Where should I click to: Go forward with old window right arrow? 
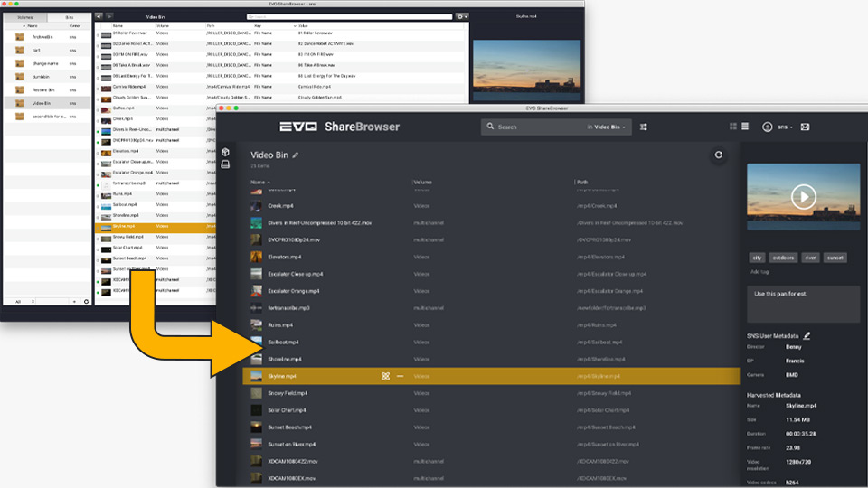(x=109, y=16)
